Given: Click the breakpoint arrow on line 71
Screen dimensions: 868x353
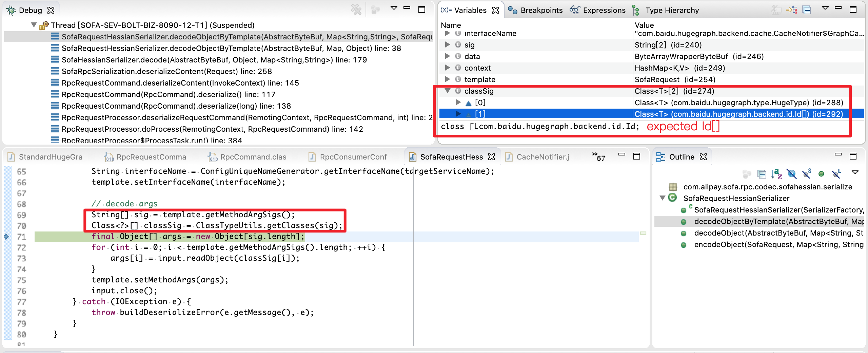Looking at the screenshot, I should (x=6, y=237).
